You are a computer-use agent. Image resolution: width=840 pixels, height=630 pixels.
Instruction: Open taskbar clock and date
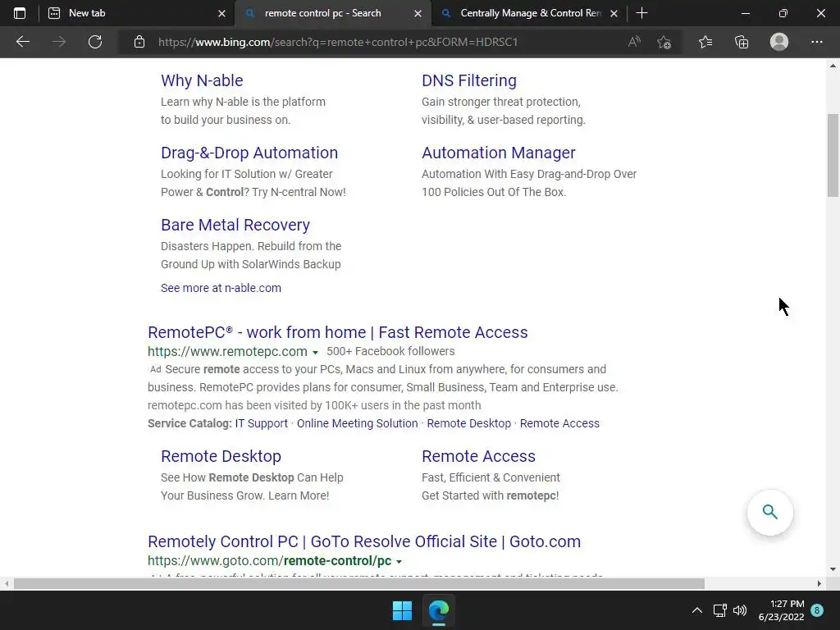781,610
